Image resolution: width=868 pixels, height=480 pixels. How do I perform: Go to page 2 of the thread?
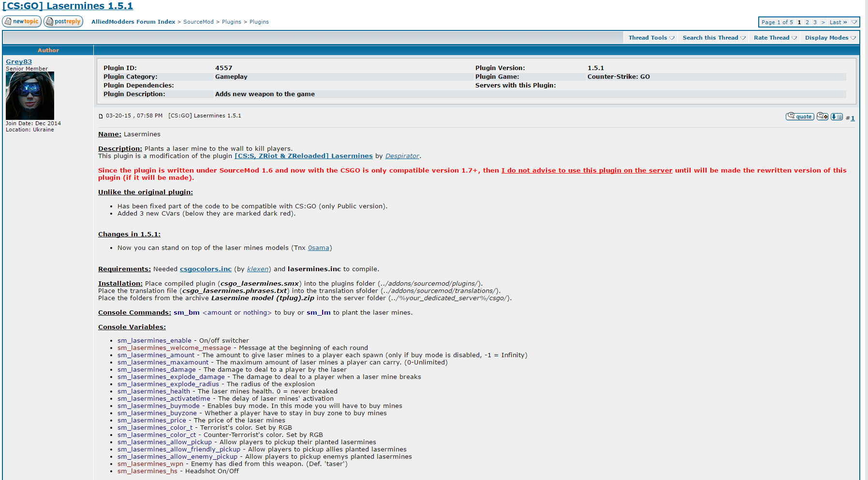click(x=807, y=22)
